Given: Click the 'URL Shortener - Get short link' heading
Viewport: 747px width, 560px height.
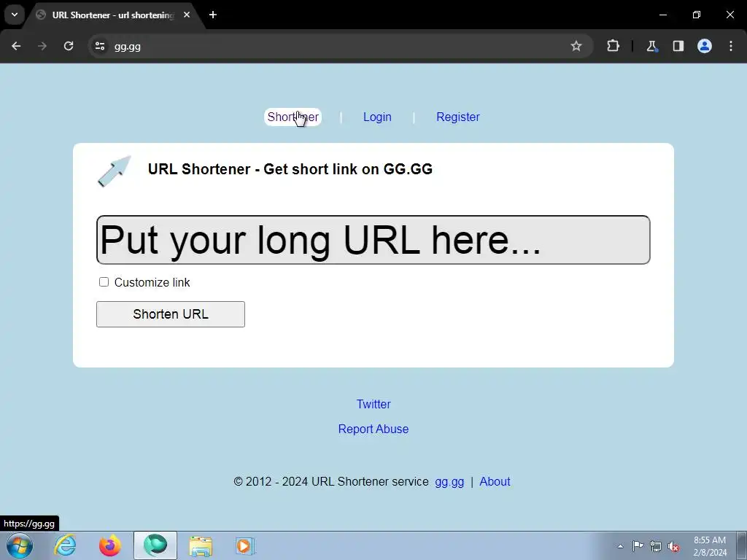Looking at the screenshot, I should (x=290, y=169).
